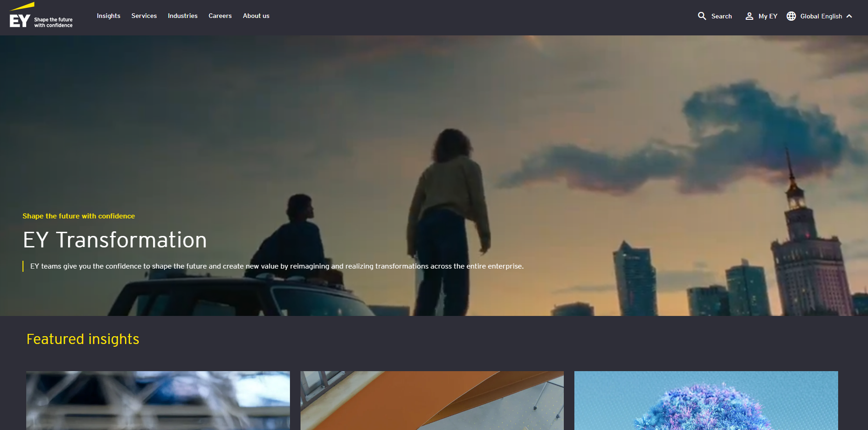Open the blue coral featured insight image
Image resolution: width=868 pixels, height=430 pixels.
[706, 400]
